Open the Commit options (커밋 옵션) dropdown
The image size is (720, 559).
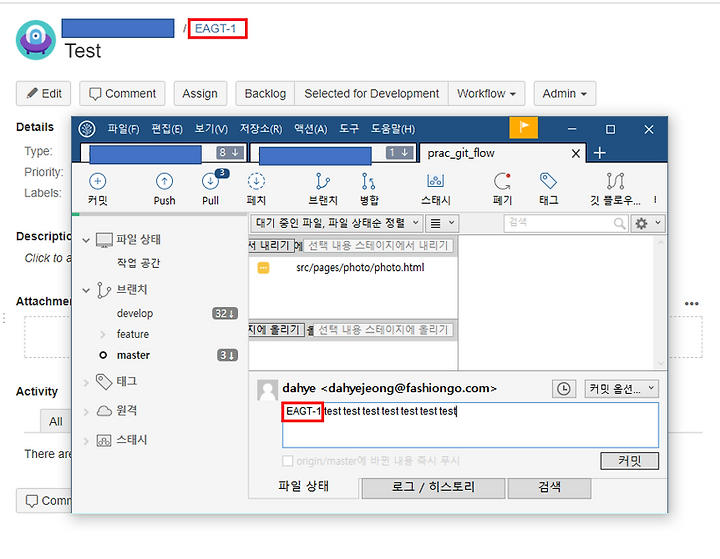click(621, 389)
